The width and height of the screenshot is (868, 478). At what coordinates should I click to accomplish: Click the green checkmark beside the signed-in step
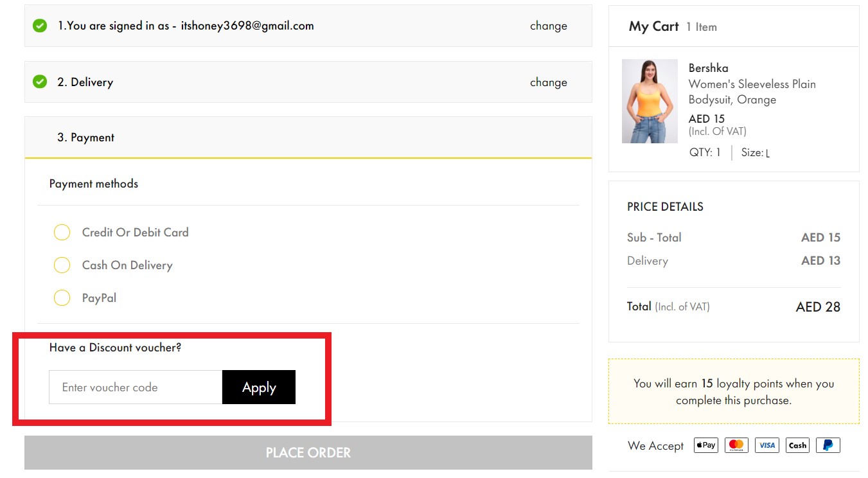(40, 26)
